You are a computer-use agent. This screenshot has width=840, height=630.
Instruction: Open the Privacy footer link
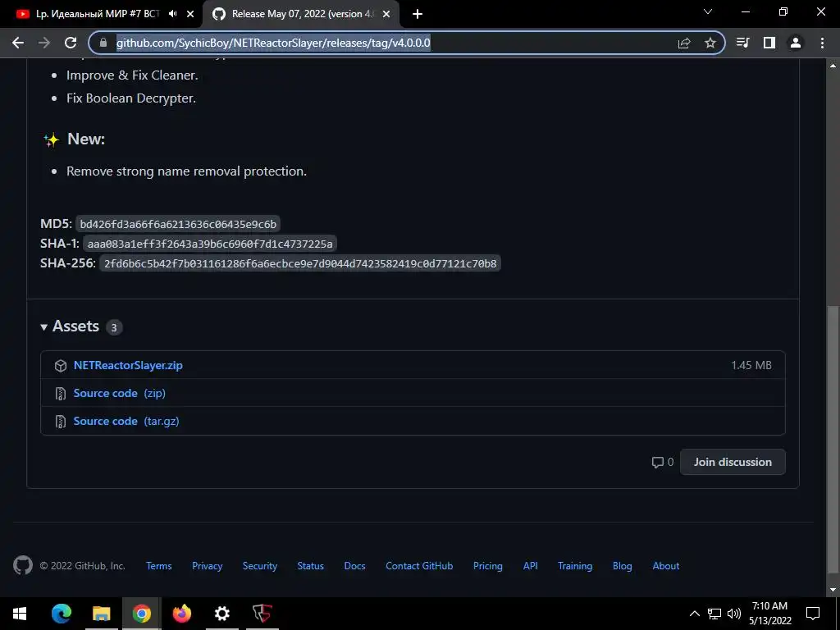pos(208,566)
